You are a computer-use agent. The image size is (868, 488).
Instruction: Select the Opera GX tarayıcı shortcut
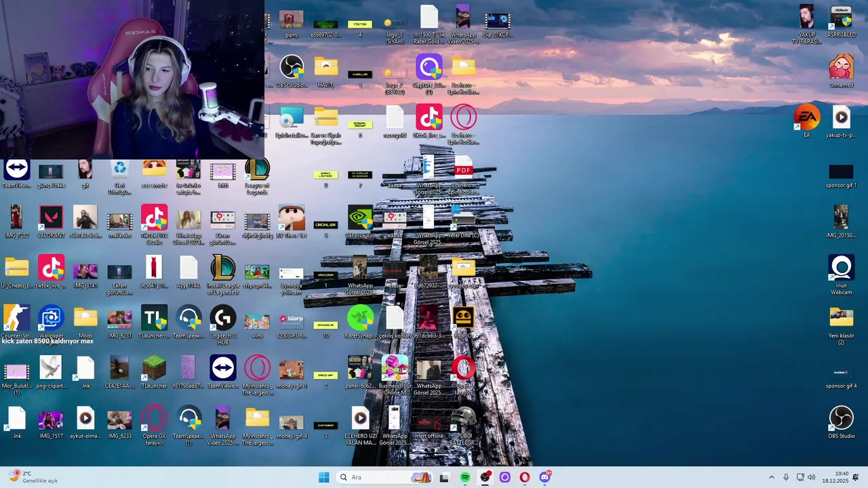pyautogui.click(x=154, y=426)
